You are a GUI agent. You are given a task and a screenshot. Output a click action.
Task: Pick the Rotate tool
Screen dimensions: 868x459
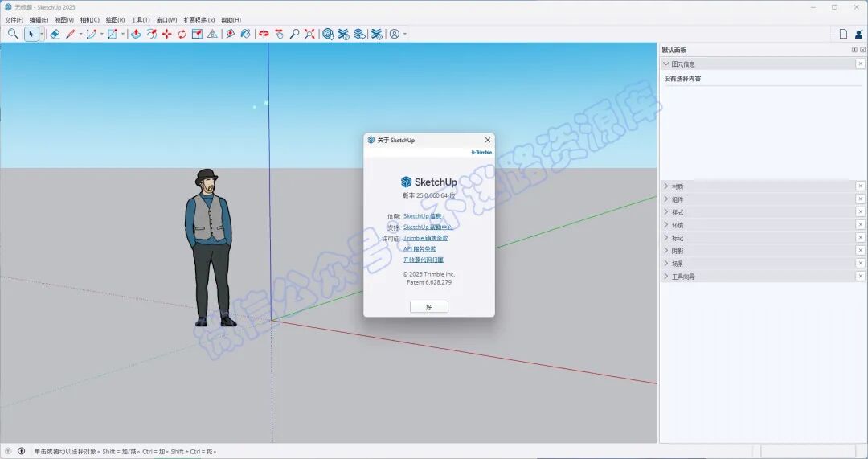coord(182,34)
